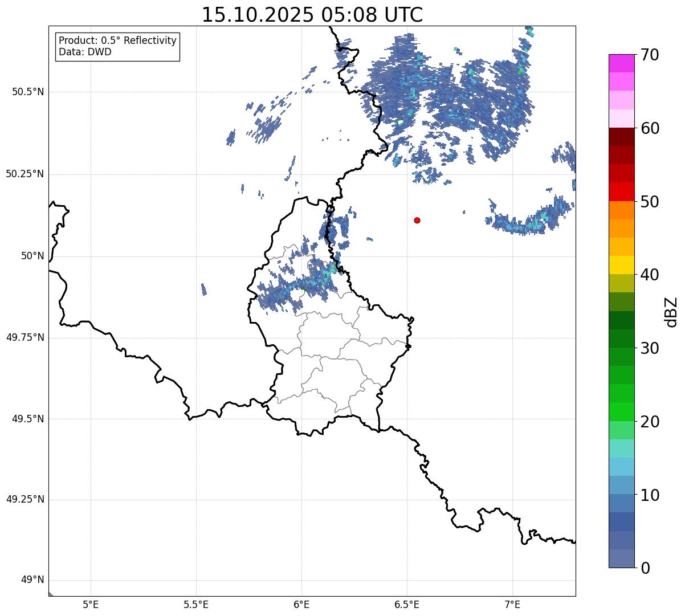
Task: Click the colorbar tick label "10"
Action: tap(650, 495)
